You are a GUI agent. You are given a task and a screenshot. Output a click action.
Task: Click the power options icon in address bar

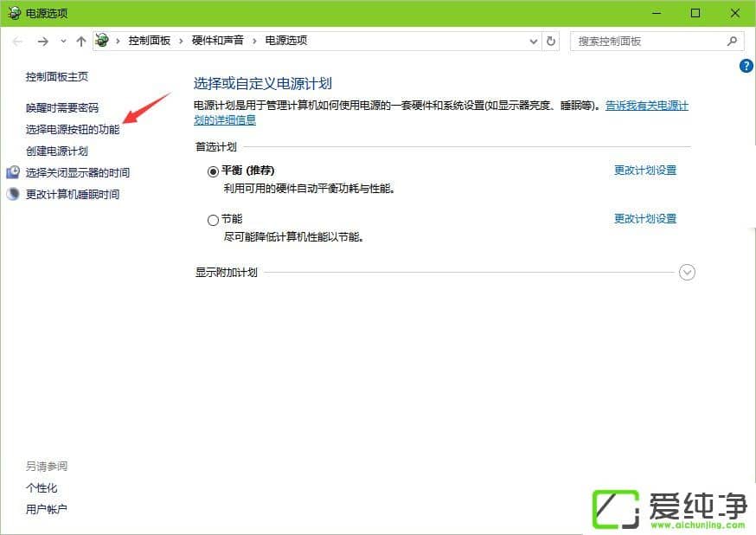(x=103, y=41)
